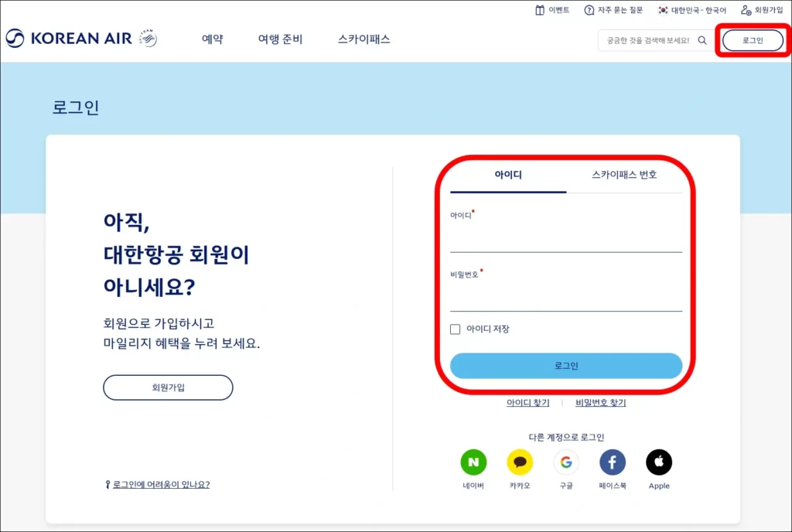The image size is (792, 532).
Task: Click the 비밀번호 input field
Action: point(566,297)
